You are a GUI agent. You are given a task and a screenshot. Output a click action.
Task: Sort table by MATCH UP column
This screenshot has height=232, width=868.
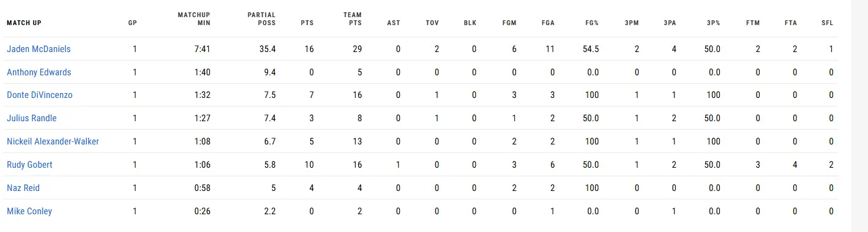pos(24,23)
